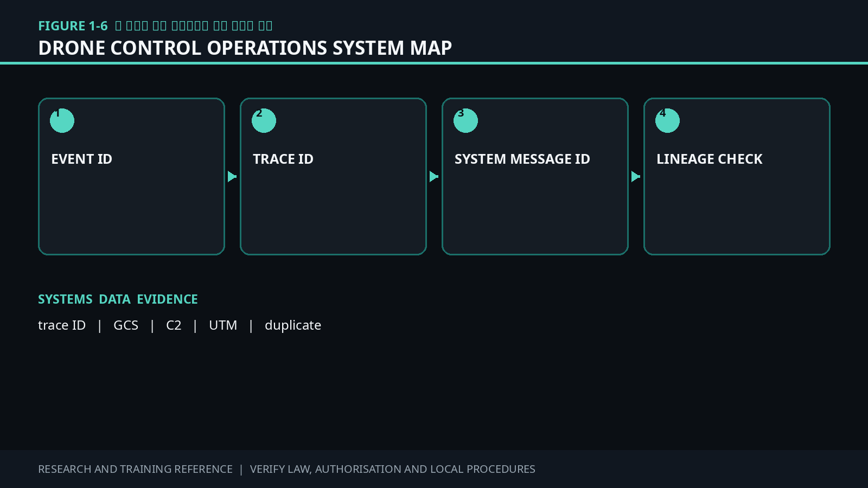This screenshot has height=488, width=868.
Task: Select the LINEAGE CHECK card title
Action: tap(710, 159)
